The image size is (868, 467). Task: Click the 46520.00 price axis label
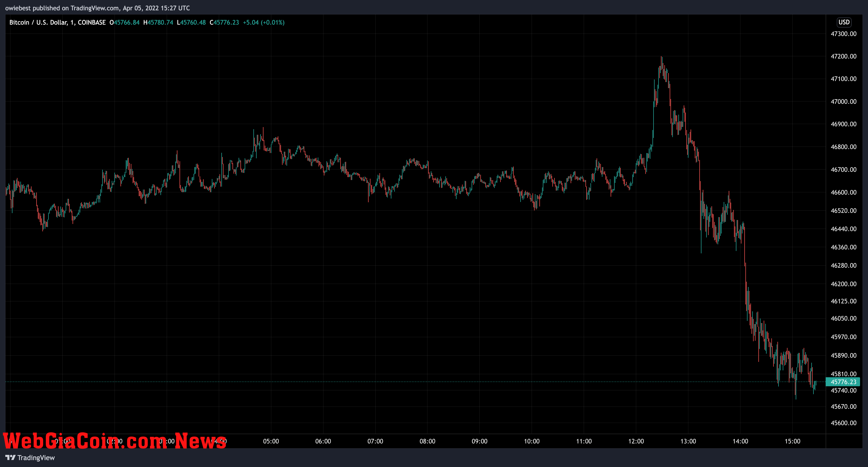point(843,210)
